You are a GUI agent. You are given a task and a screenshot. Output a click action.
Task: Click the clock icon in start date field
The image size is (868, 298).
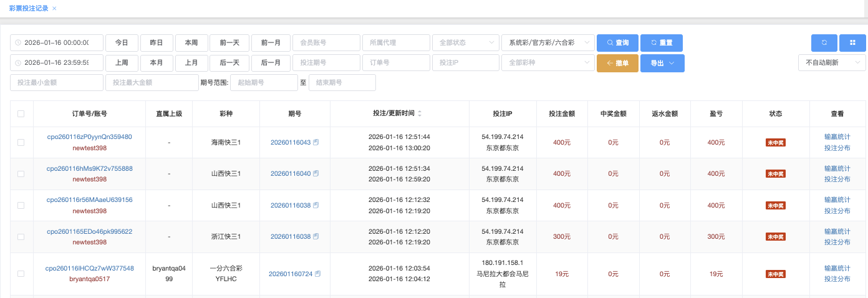(18, 43)
